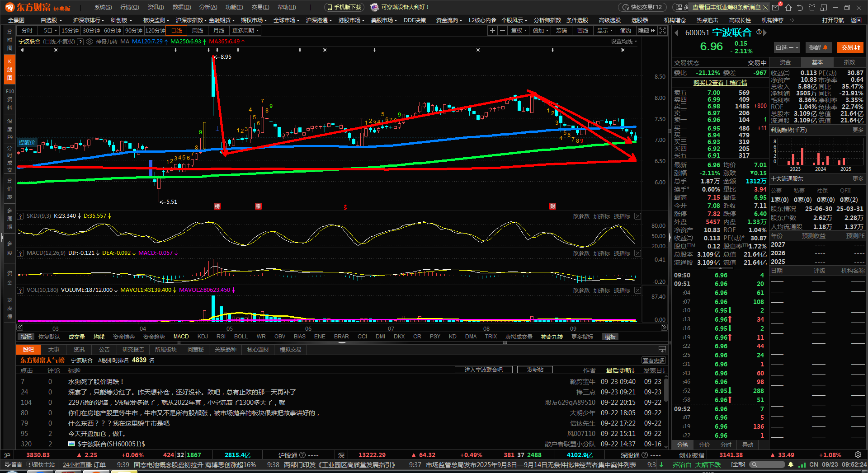The width and height of the screenshot is (868, 473).
Task: Expand more toolbar items chevron
Action: coord(792,20)
